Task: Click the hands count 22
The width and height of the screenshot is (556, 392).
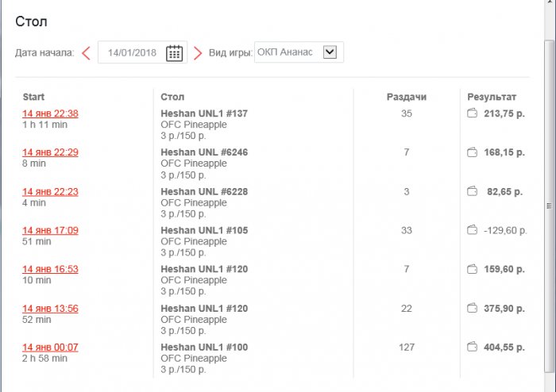Action: (x=407, y=309)
